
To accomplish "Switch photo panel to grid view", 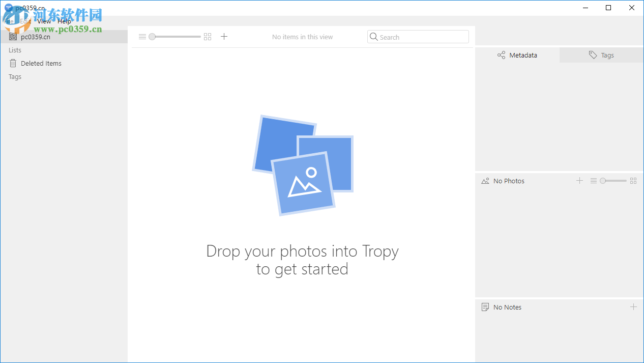I will pos(633,181).
